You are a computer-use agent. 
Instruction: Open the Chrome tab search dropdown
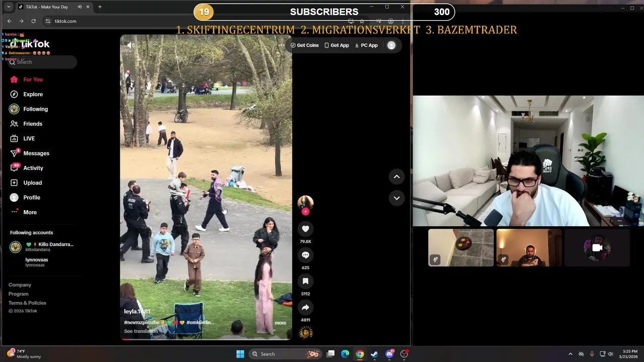point(9,7)
